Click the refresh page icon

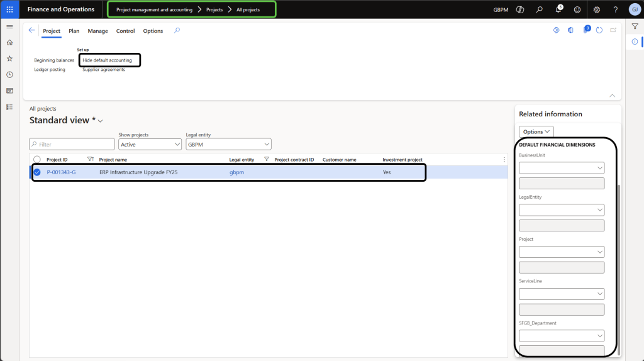coord(599,30)
